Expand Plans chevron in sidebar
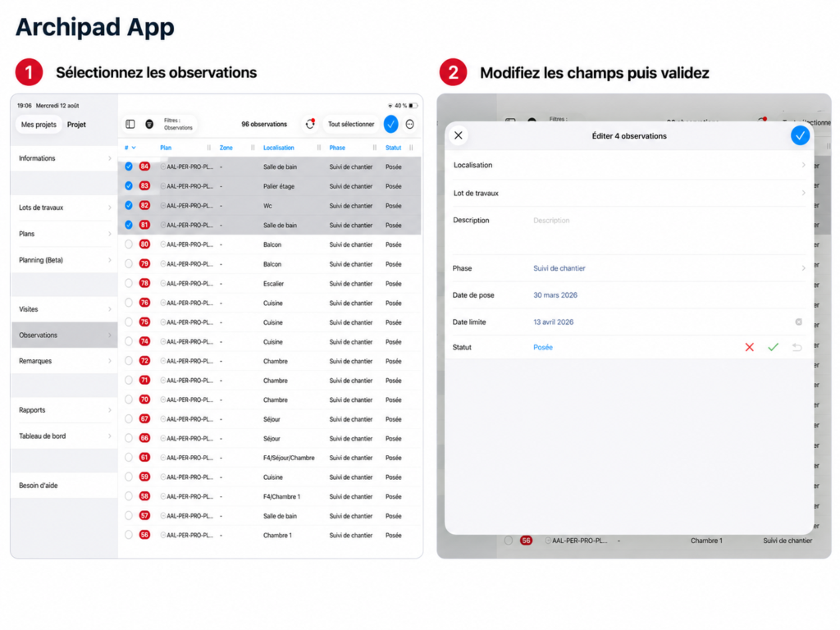This screenshot has width=840, height=630. pos(110,234)
